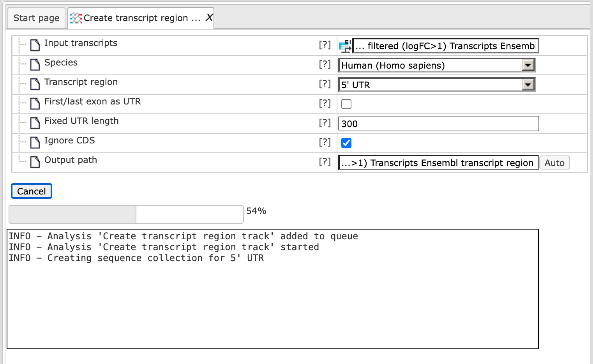The height and width of the screenshot is (364, 593).
Task: Uncheck the Ignore CDS checkbox
Action: coord(346,143)
